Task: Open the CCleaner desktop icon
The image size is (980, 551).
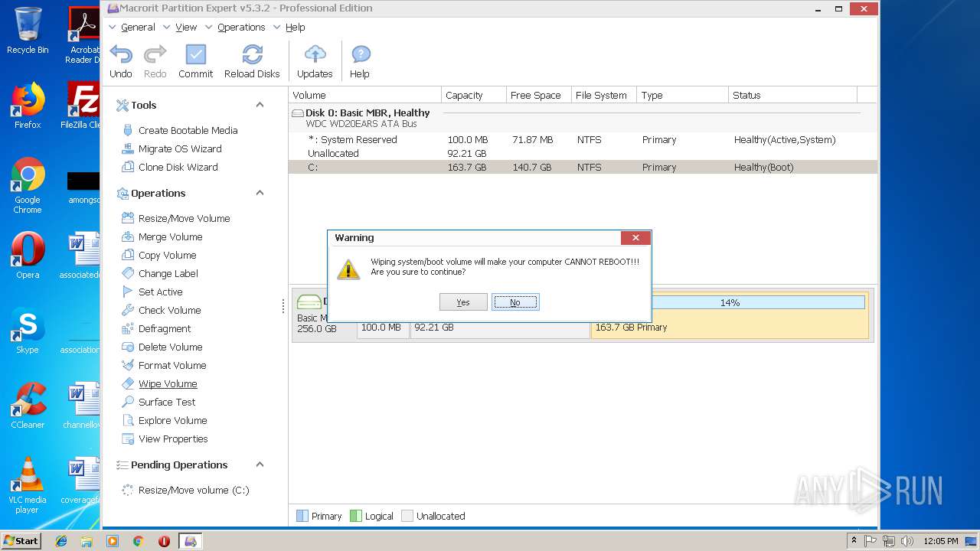Action: coord(28,406)
